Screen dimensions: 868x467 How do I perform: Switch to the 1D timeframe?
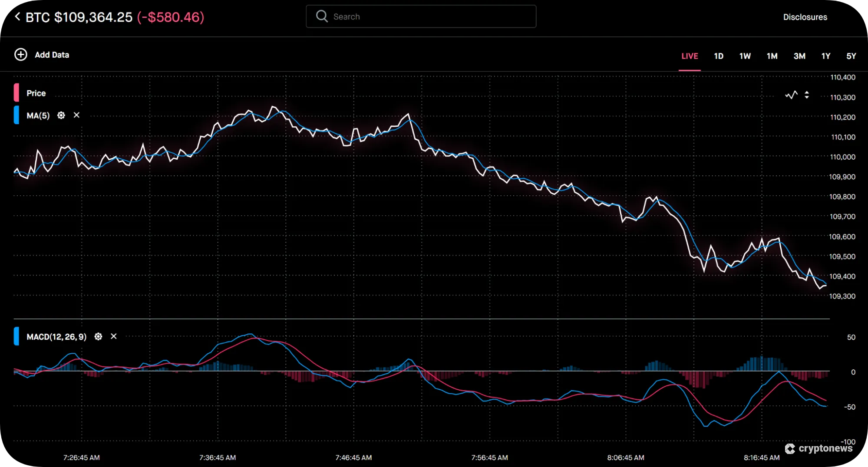719,56
